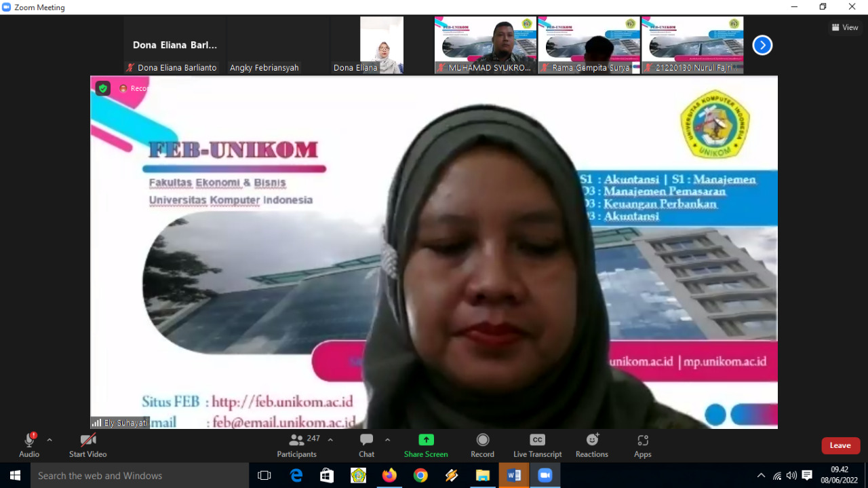Open Action Center notifications
The width and height of the screenshot is (868, 488).
(x=807, y=476)
